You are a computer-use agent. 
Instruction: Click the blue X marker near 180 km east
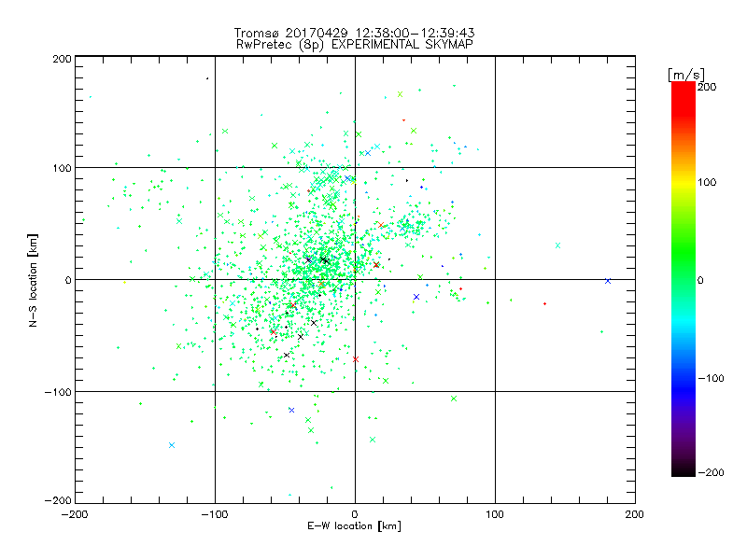(608, 282)
